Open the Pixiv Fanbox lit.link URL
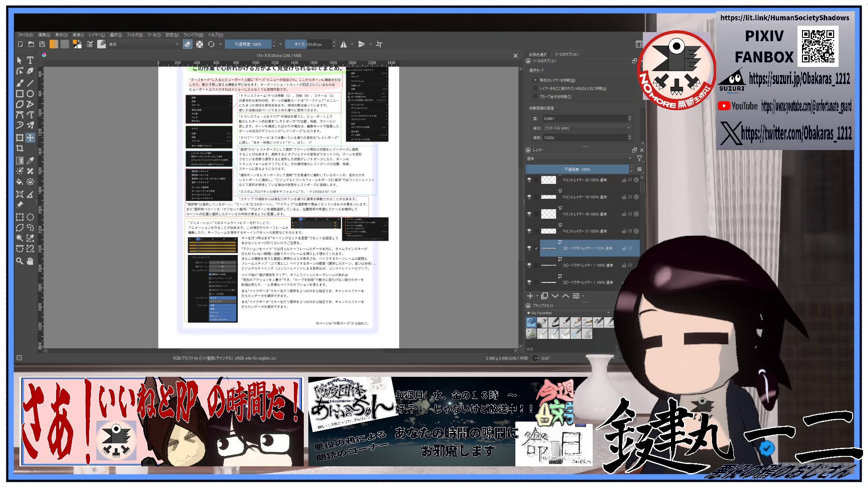This screenshot has height=488, width=868. tap(784, 18)
